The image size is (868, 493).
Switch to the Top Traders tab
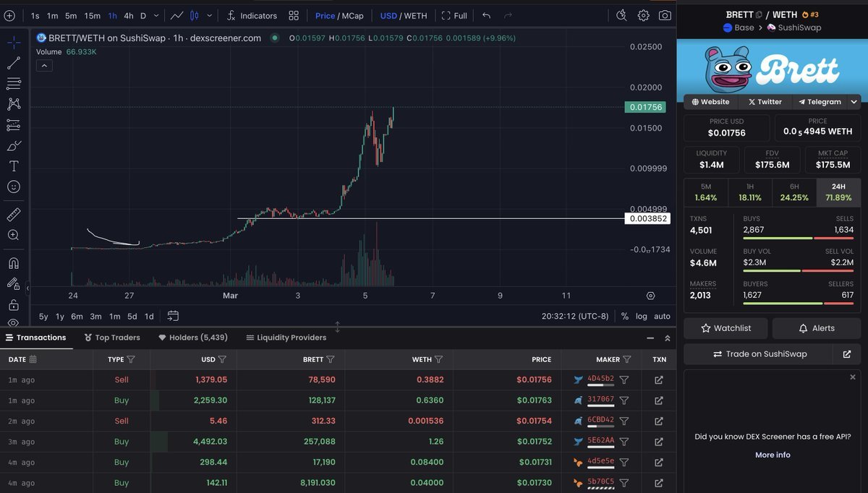pos(112,338)
